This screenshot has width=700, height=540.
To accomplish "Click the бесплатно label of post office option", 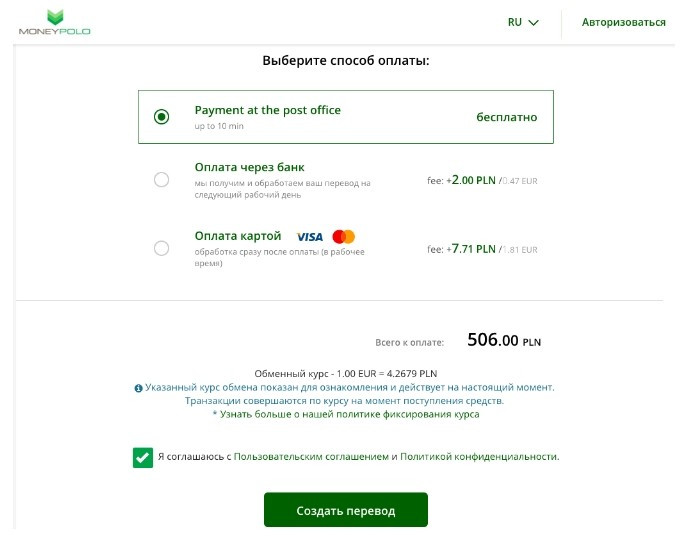I will (507, 117).
